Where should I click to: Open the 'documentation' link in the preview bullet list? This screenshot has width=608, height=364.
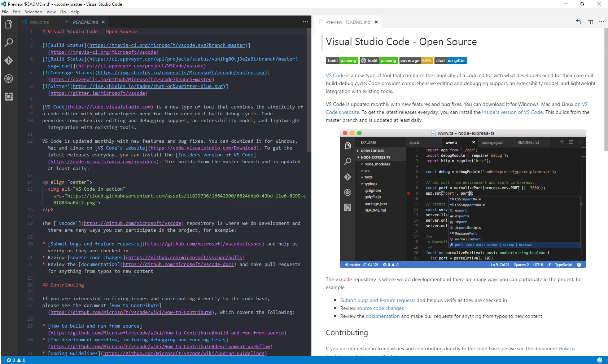click(382, 316)
